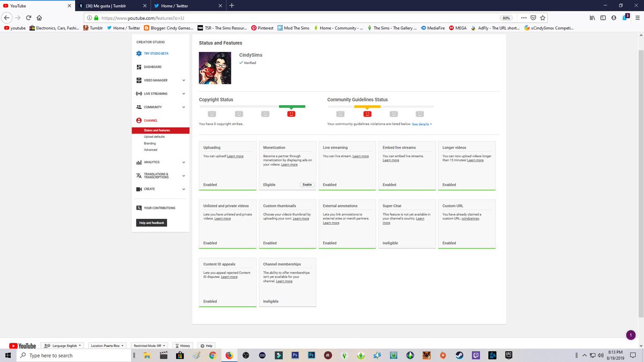
Task: Open the Restricted Mode: Off dropdown
Action: click(x=150, y=346)
